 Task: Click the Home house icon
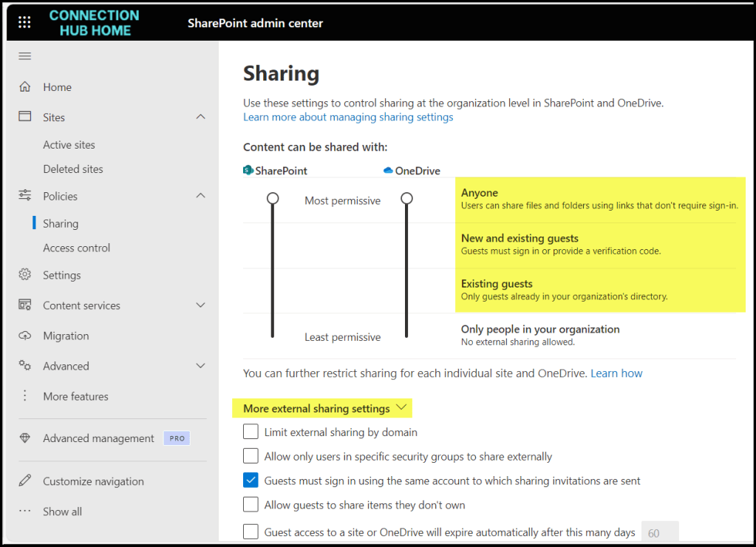click(25, 87)
